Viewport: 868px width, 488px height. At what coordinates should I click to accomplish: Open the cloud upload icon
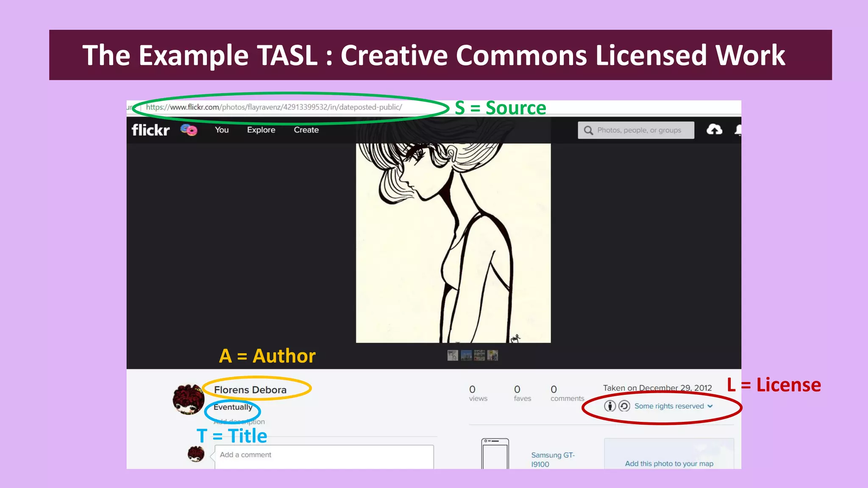click(x=715, y=130)
